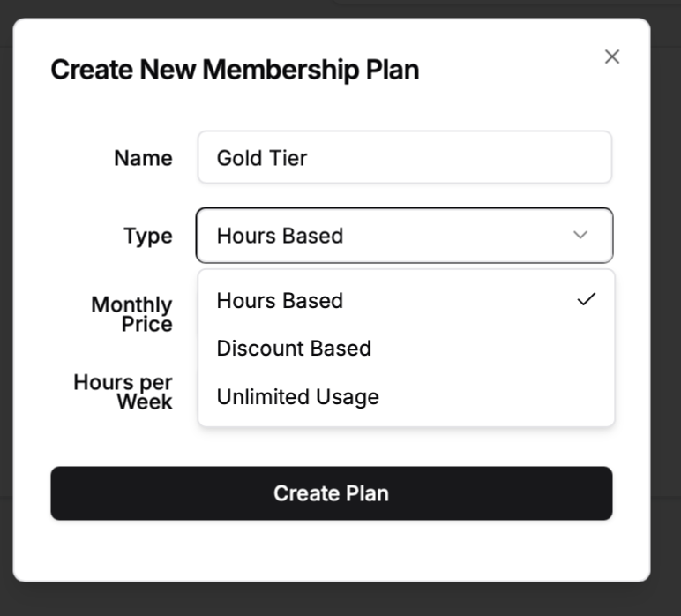Click the Monthly Price label
The height and width of the screenshot is (616, 681).
pyautogui.click(x=132, y=314)
